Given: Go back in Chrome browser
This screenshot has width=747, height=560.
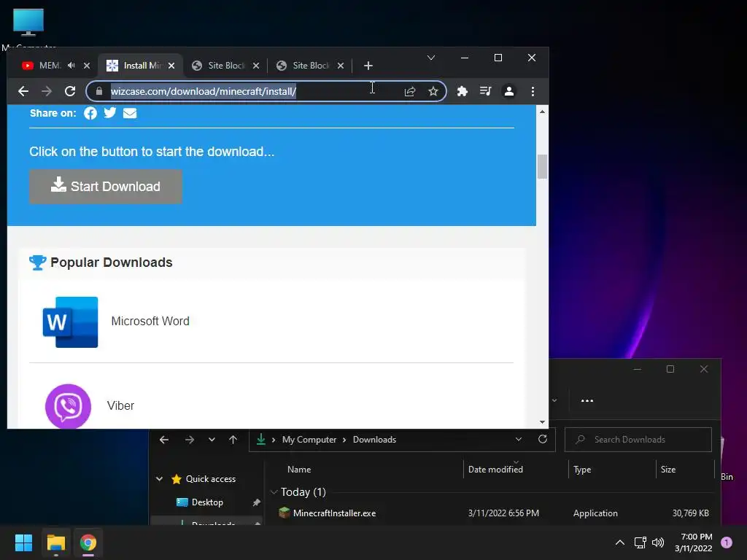Looking at the screenshot, I should (23, 91).
